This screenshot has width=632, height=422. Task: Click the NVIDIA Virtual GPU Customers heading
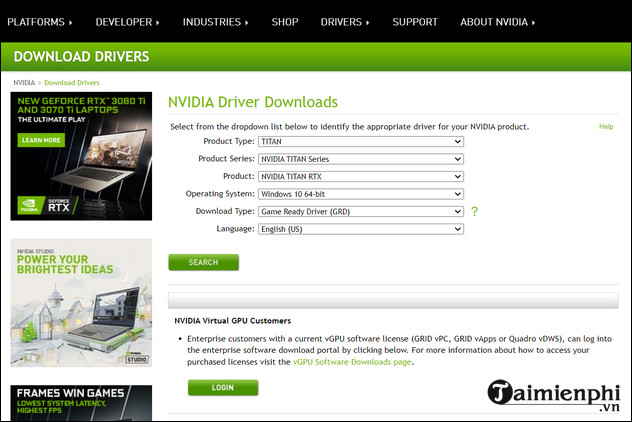pos(233,321)
